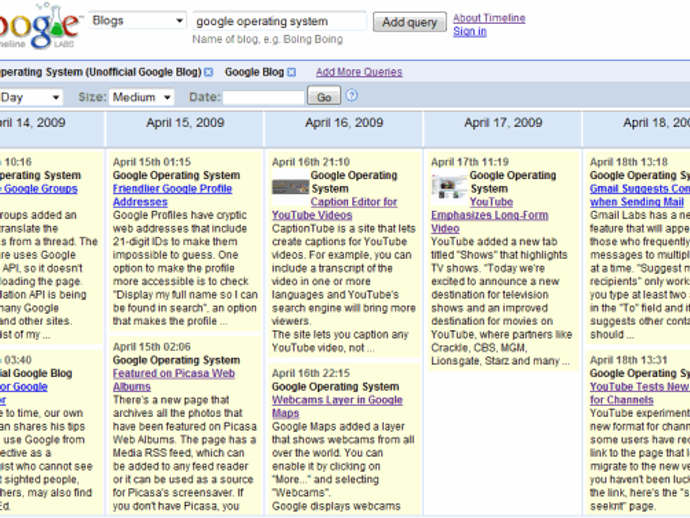Click the Add query button
690x518 pixels.
coord(410,22)
